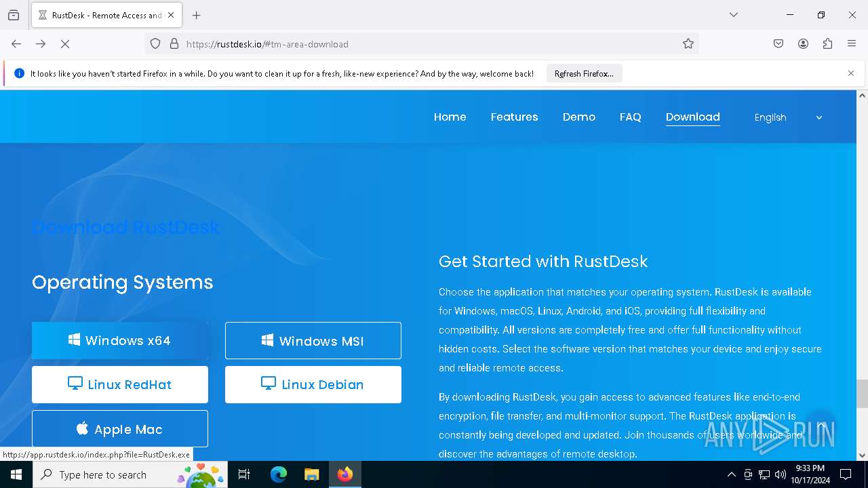The width and height of the screenshot is (868, 488).
Task: Stop loading the page
Action: (65, 44)
